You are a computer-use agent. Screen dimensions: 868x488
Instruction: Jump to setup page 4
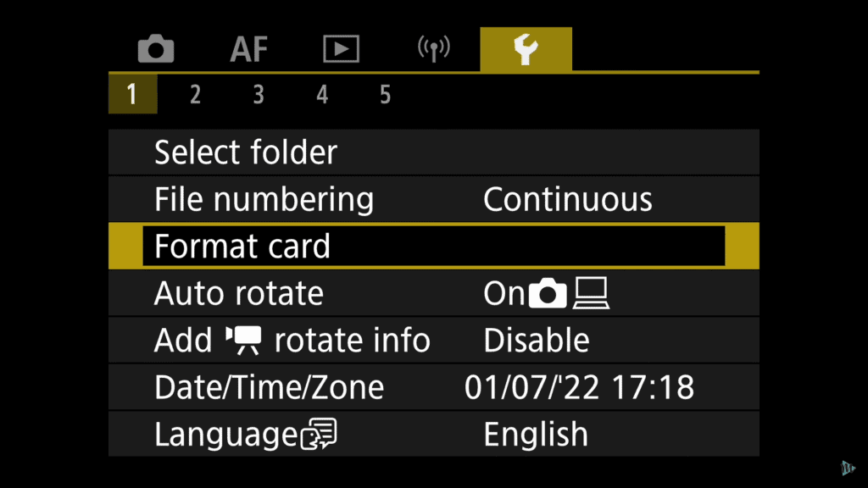[x=322, y=95]
